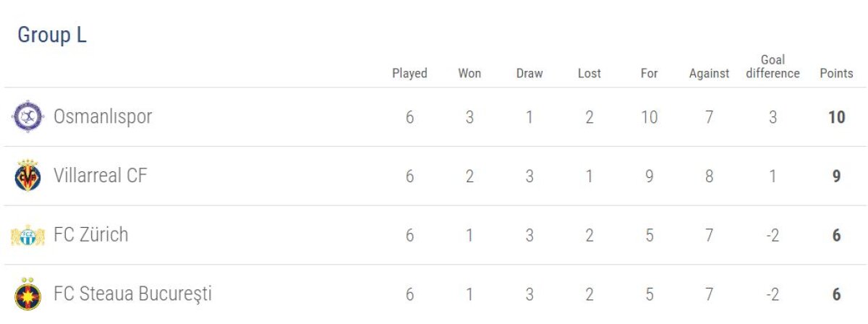Screen dimensions: 868x324
Task: Click the Villarreal CF club crest icon
Action: [x=28, y=176]
